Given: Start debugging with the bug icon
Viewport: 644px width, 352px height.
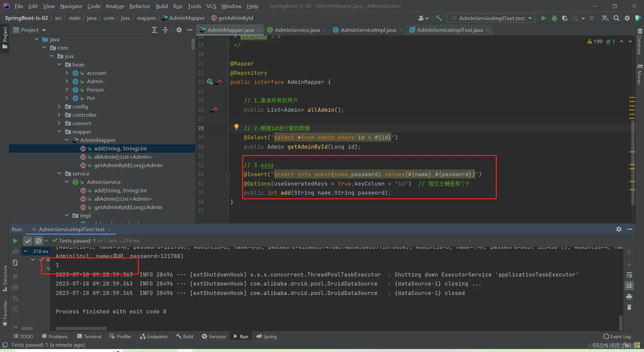Looking at the screenshot, I should point(554,18).
